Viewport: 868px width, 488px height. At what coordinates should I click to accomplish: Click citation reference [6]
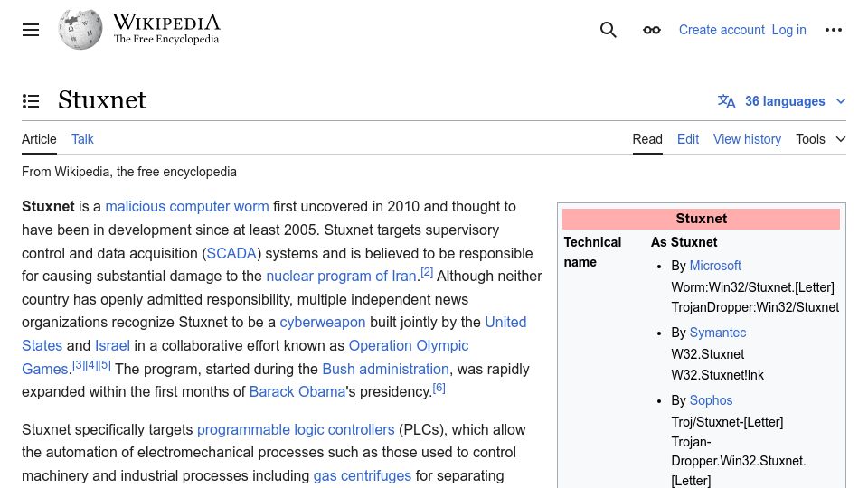pos(439,388)
